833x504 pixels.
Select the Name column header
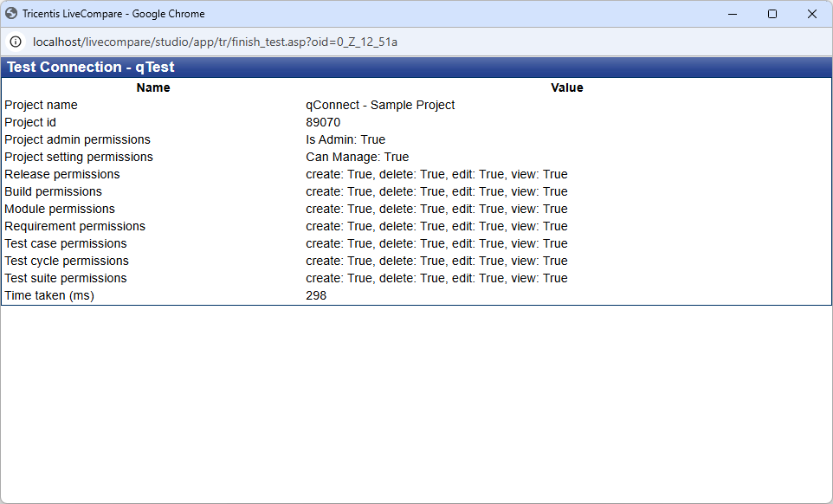[x=153, y=87]
